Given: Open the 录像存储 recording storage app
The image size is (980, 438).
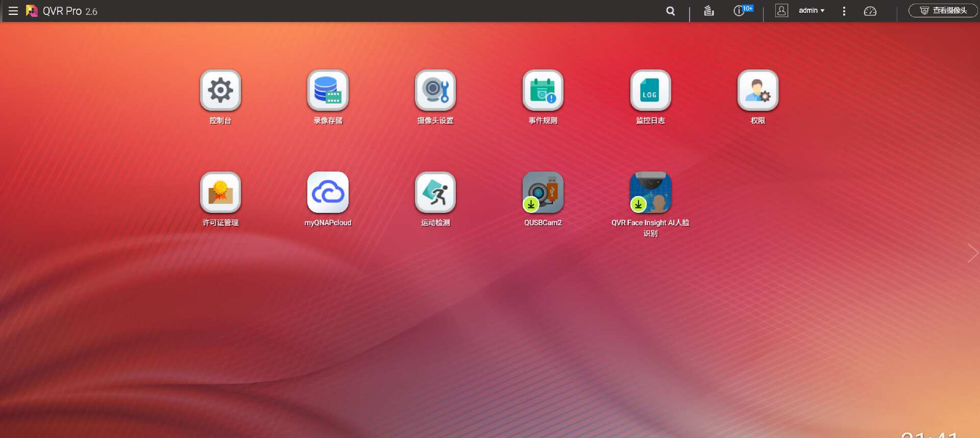Looking at the screenshot, I should coord(328,90).
